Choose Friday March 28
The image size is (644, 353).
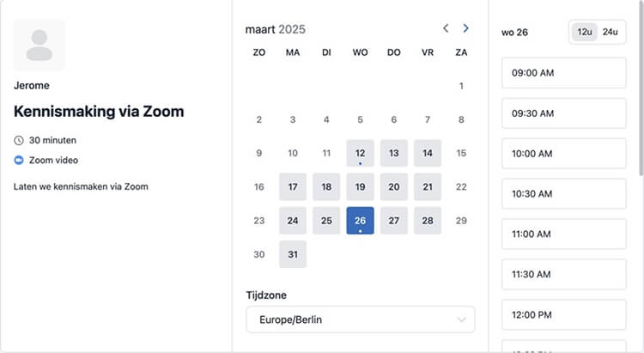click(x=428, y=221)
